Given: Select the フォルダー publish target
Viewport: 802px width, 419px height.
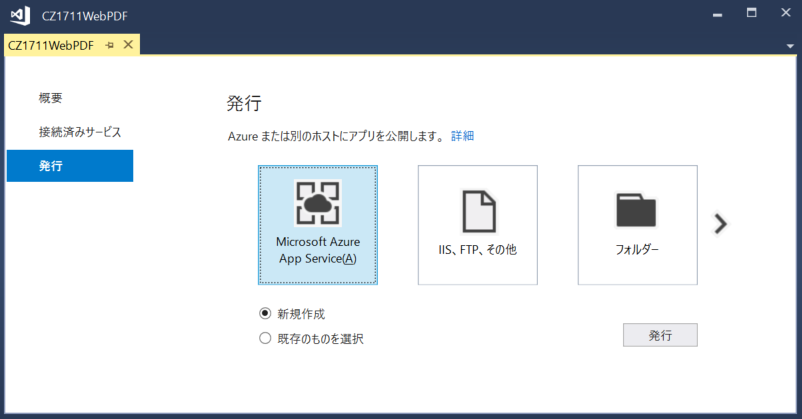Looking at the screenshot, I should coord(637,225).
